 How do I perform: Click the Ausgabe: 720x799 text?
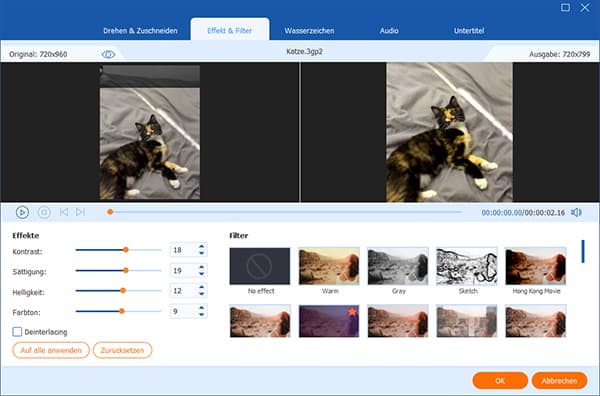[559, 54]
